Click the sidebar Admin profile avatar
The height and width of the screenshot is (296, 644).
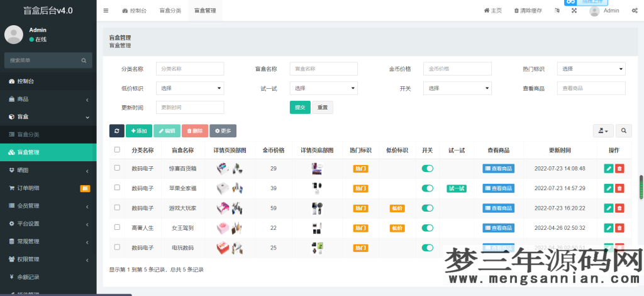pos(14,35)
